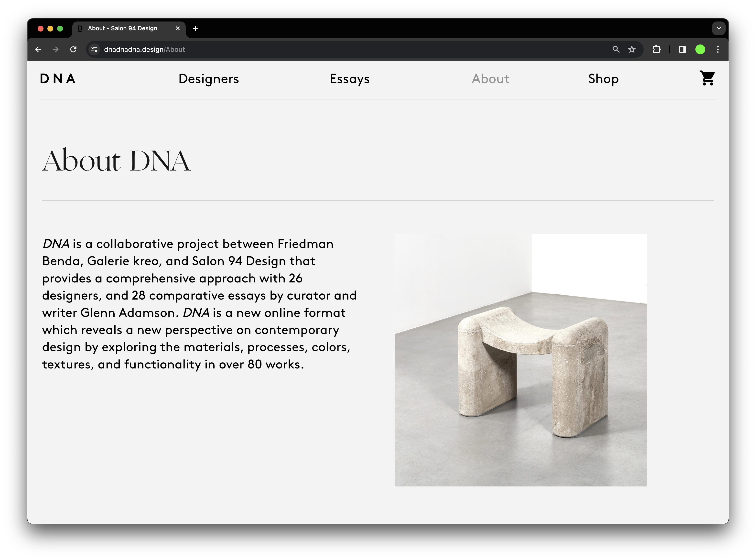
Task: Click the text 'Glenn Adamson'
Action: click(128, 312)
